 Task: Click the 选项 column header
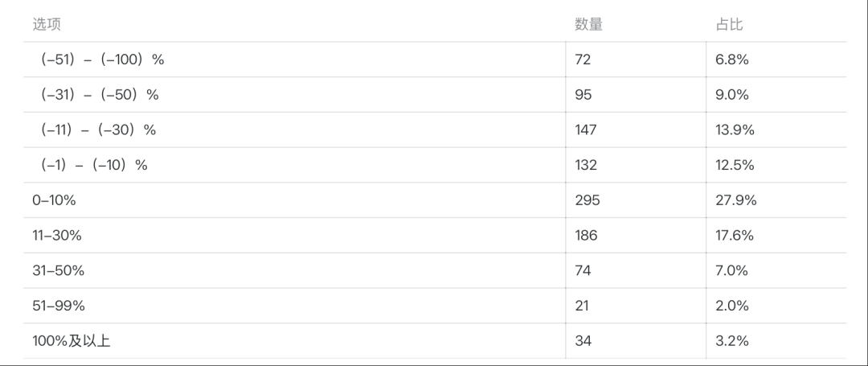47,24
